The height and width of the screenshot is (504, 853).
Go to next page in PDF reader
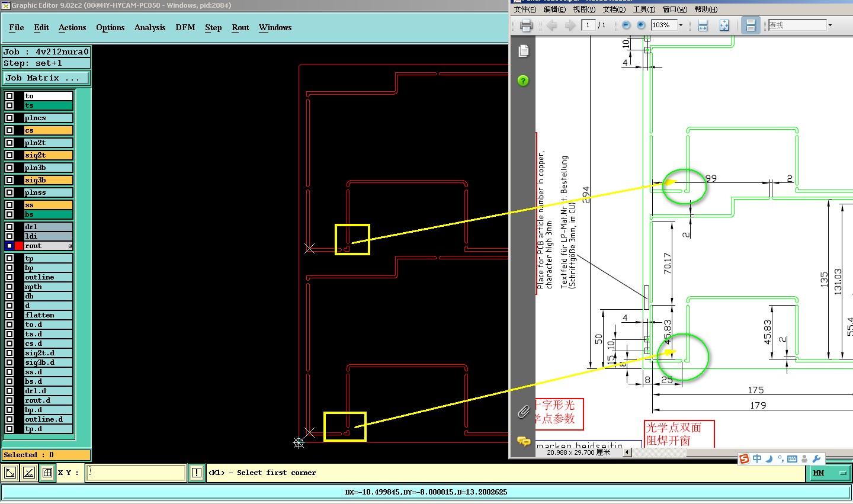(x=570, y=25)
